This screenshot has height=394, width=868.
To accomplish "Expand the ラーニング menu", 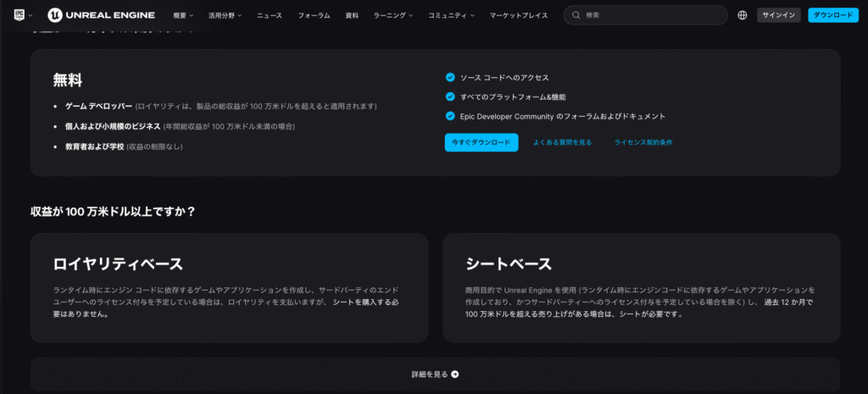I will tap(393, 15).
